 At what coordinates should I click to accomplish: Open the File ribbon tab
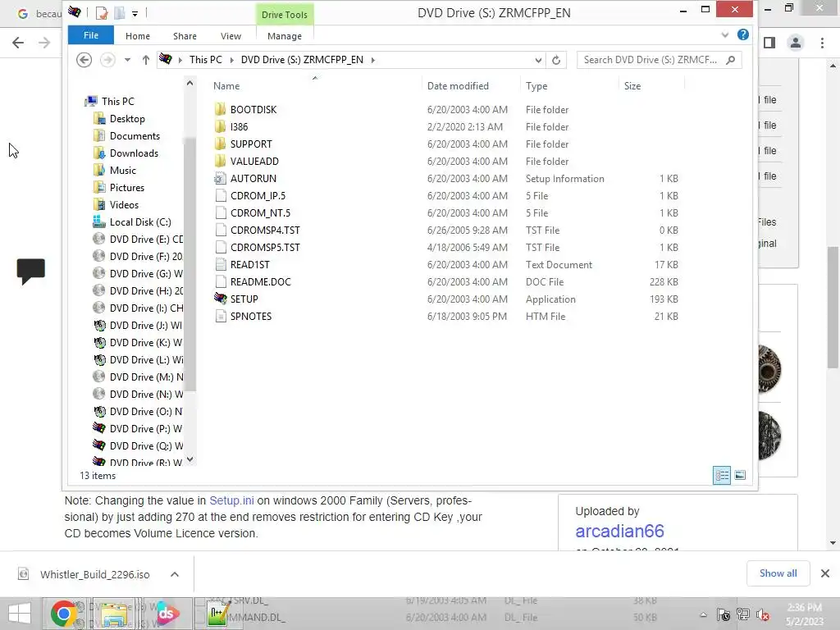click(90, 35)
